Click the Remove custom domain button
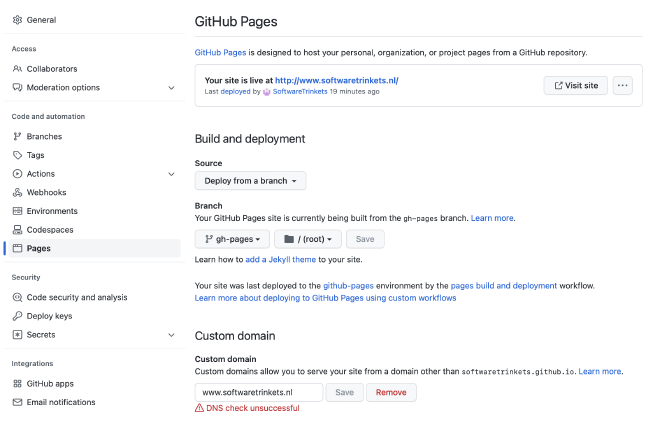This screenshot has height=422, width=660. click(391, 392)
